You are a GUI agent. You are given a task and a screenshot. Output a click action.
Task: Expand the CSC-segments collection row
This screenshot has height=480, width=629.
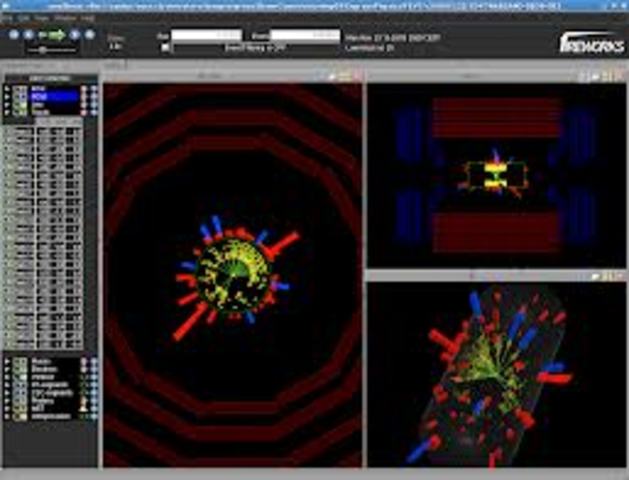[x=7, y=393]
